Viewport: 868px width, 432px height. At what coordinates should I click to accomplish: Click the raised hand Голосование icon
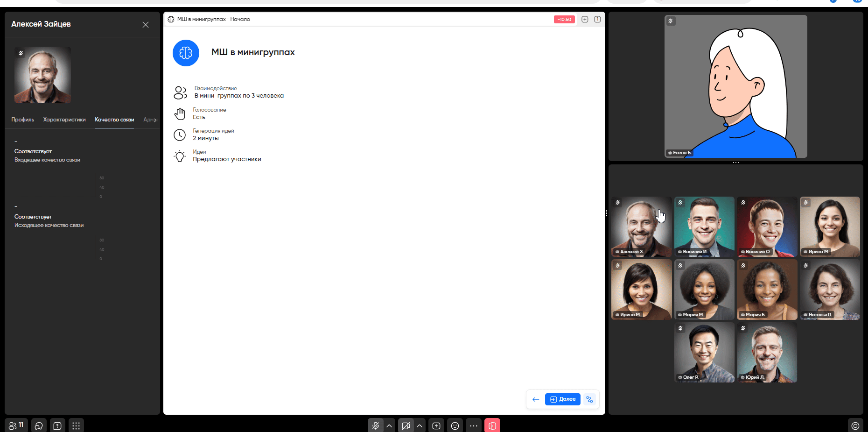coord(180,113)
